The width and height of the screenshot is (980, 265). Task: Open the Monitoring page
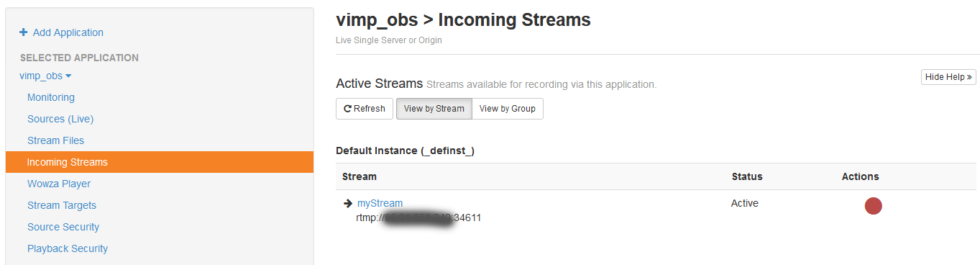tap(51, 97)
